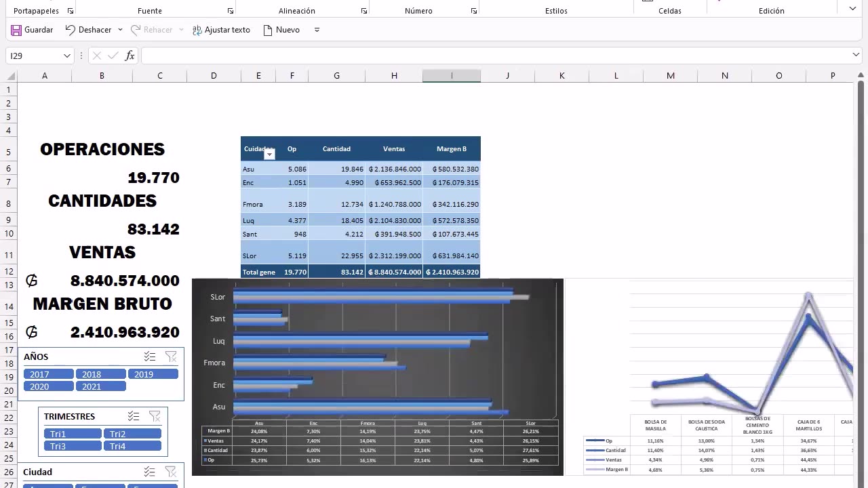
Task: Select column A header
Action: pos(45,76)
